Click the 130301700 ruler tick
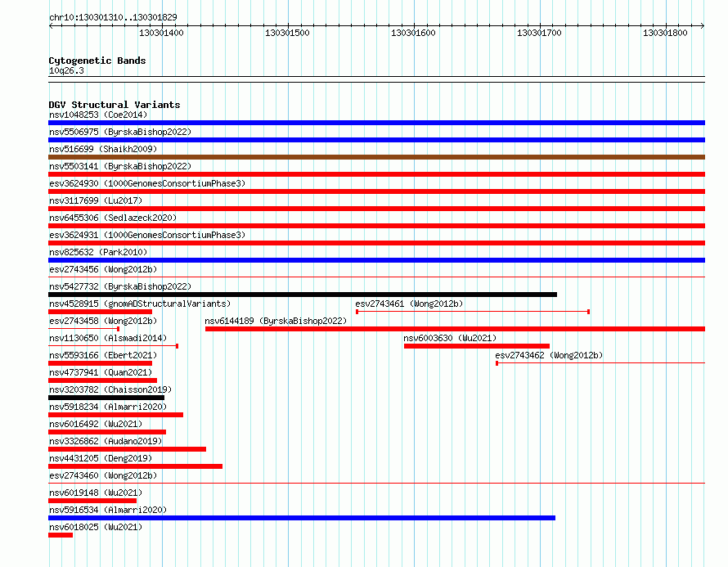This screenshot has width=728, height=567. [x=540, y=33]
